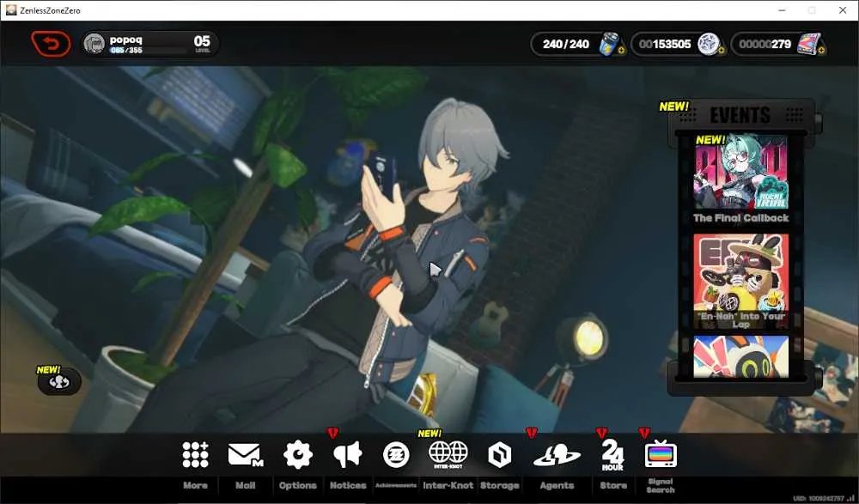The height and width of the screenshot is (504, 859).
Task: Open the third event banner below En-Nah
Action: coord(740,356)
